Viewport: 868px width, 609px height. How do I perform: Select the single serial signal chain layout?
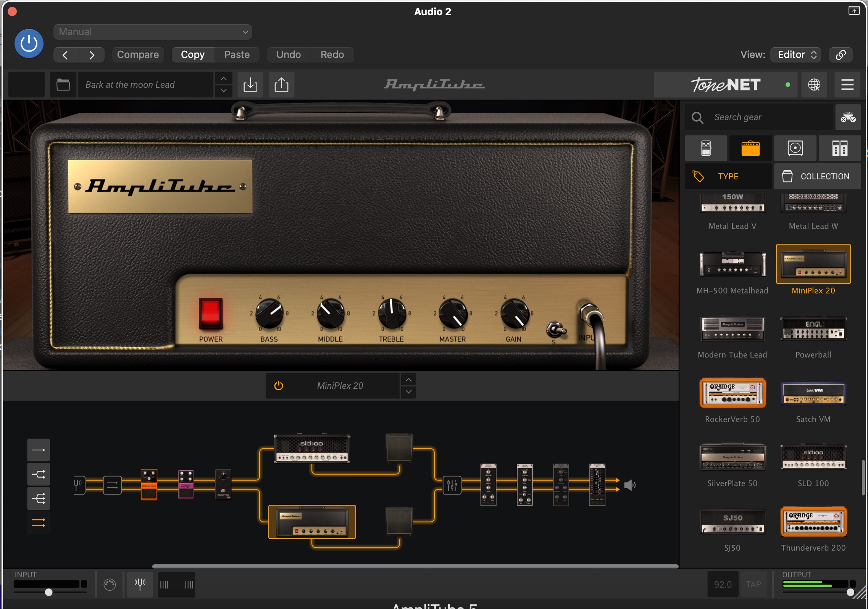pos(39,450)
